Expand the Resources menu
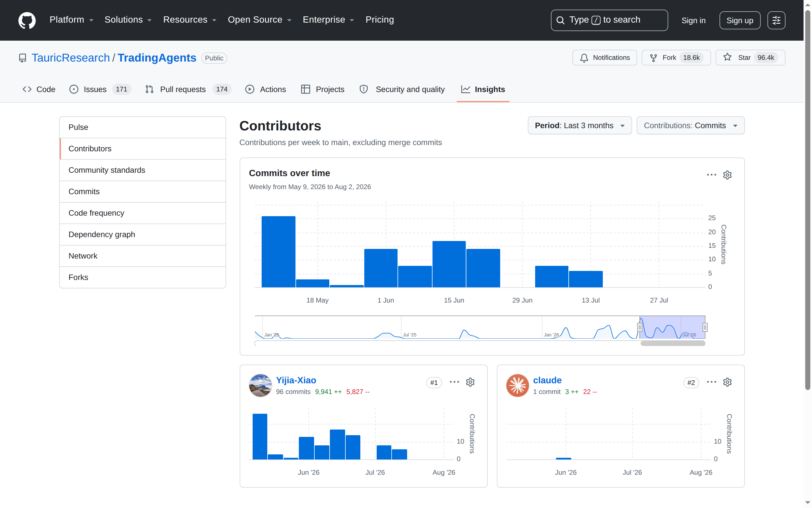Image resolution: width=812 pixels, height=508 pixels. tap(189, 20)
